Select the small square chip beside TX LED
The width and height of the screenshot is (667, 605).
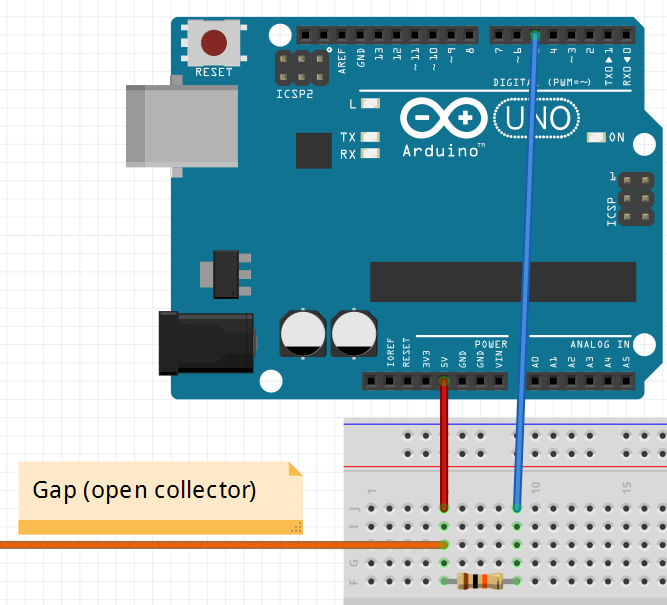(314, 151)
